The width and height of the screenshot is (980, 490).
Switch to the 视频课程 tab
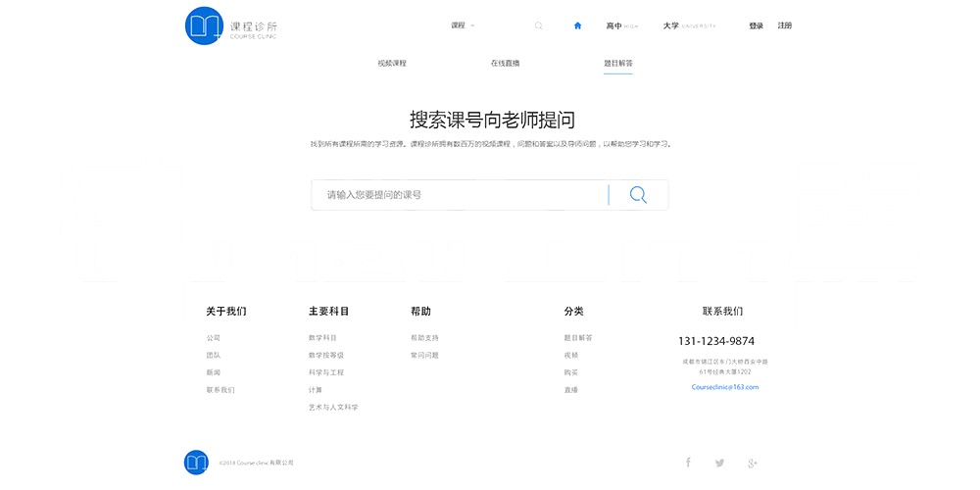pyautogui.click(x=392, y=63)
